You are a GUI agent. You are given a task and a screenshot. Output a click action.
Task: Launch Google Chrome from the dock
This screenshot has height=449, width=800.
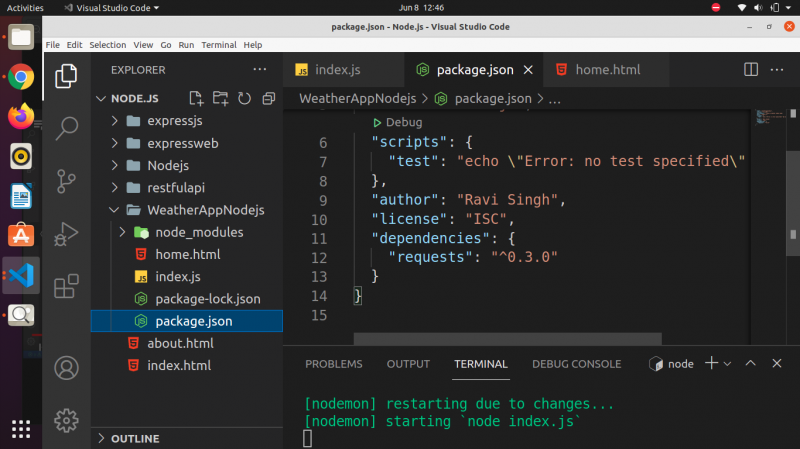21,77
